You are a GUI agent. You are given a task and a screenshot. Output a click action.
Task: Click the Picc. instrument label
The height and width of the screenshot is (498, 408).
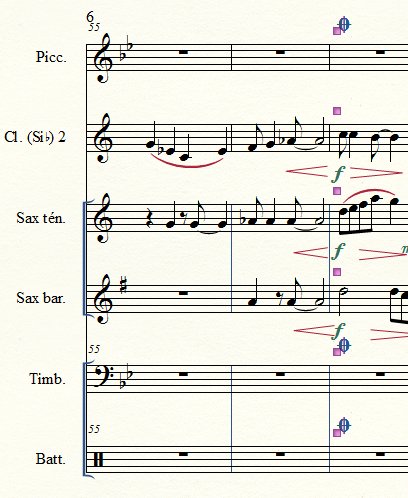click(51, 57)
